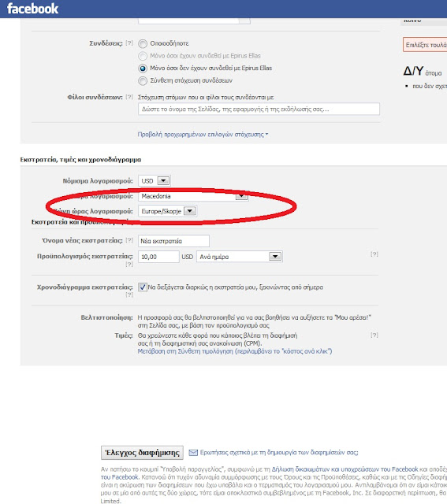Viewport: 447px width, 504px height.
Task: Click the budget amount field 10,00
Action: (x=158, y=257)
